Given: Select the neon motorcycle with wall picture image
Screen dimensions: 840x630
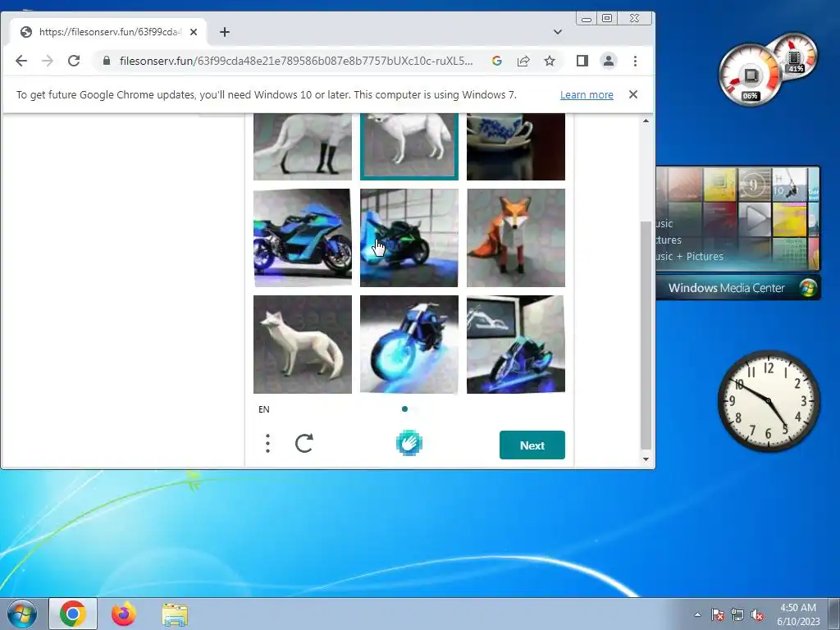Looking at the screenshot, I should click(x=516, y=345).
